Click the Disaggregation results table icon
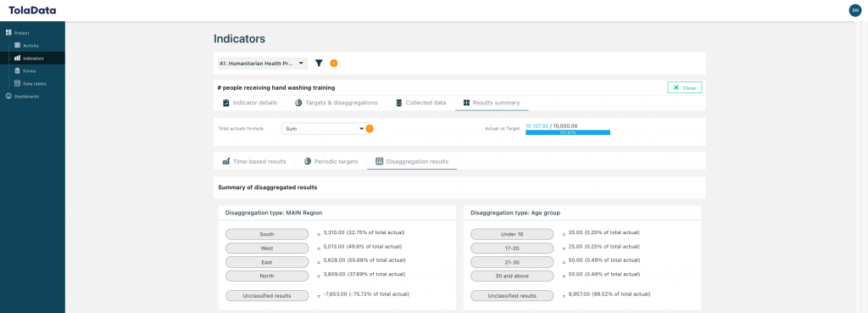 [379, 162]
